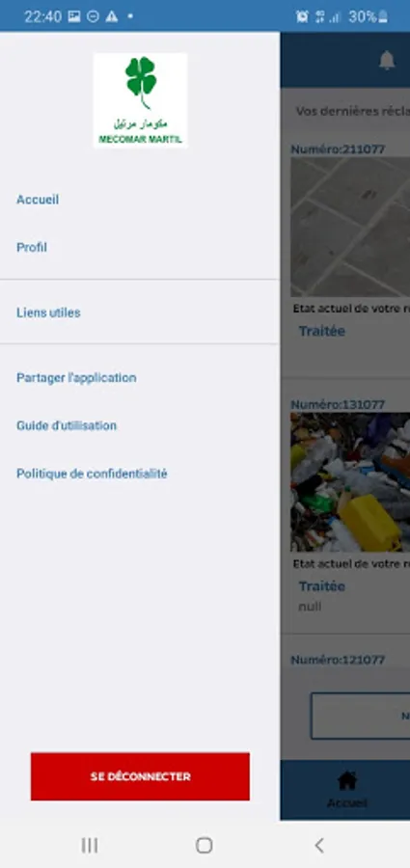The height and width of the screenshot is (868, 410).
Task: Open pavement photo of complaint 211077
Action: point(350,228)
